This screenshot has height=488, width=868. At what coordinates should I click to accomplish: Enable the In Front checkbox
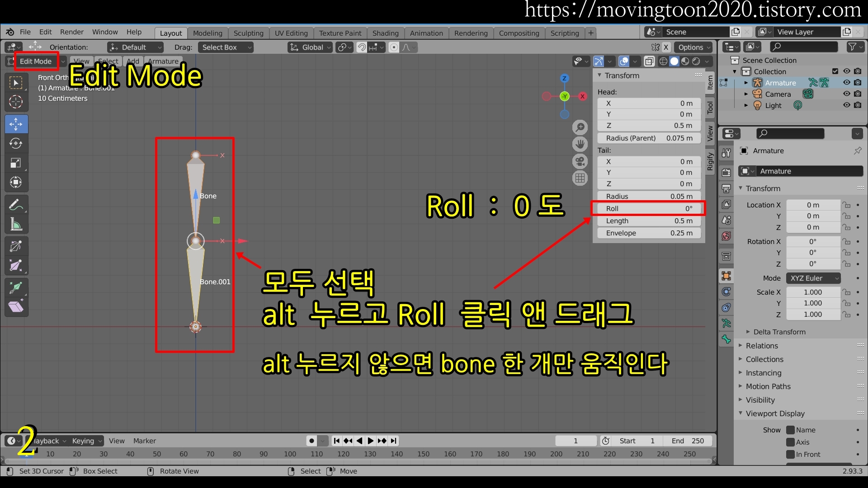(790, 455)
